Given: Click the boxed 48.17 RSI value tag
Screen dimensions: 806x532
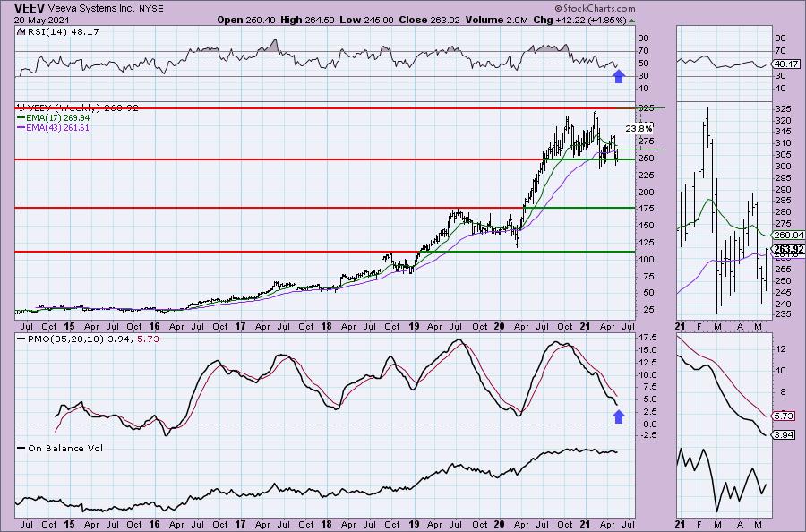Looking at the screenshot, I should pos(786,64).
